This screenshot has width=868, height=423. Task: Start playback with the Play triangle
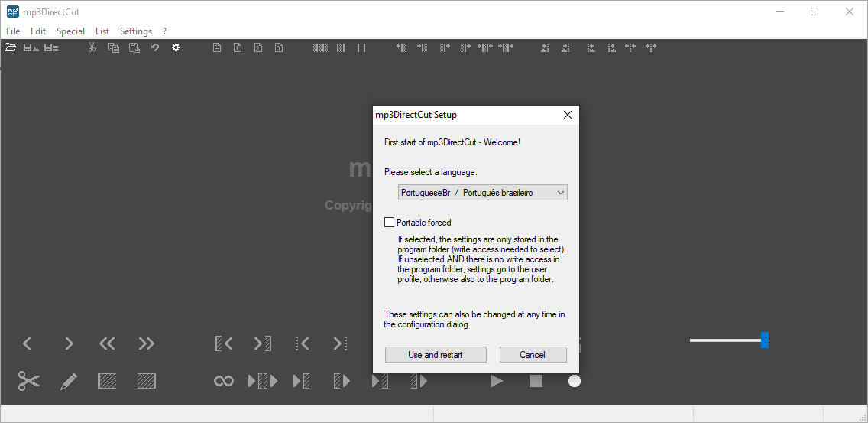pyautogui.click(x=497, y=381)
